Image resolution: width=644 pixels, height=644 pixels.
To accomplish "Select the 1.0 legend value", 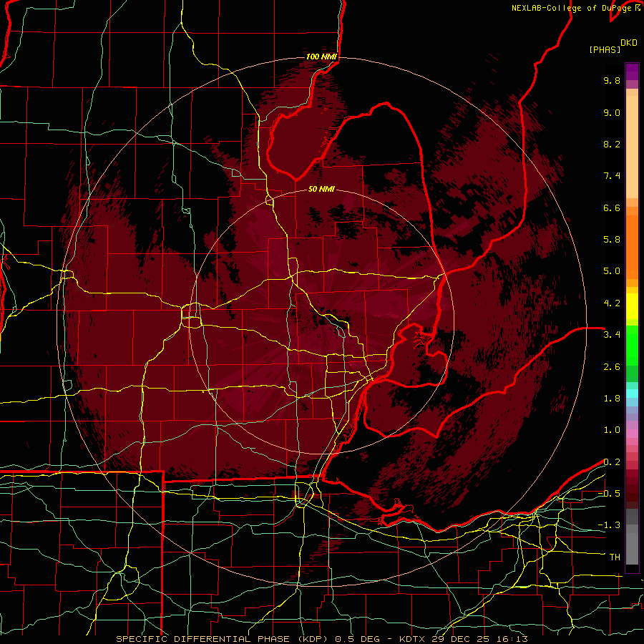I will click(612, 430).
